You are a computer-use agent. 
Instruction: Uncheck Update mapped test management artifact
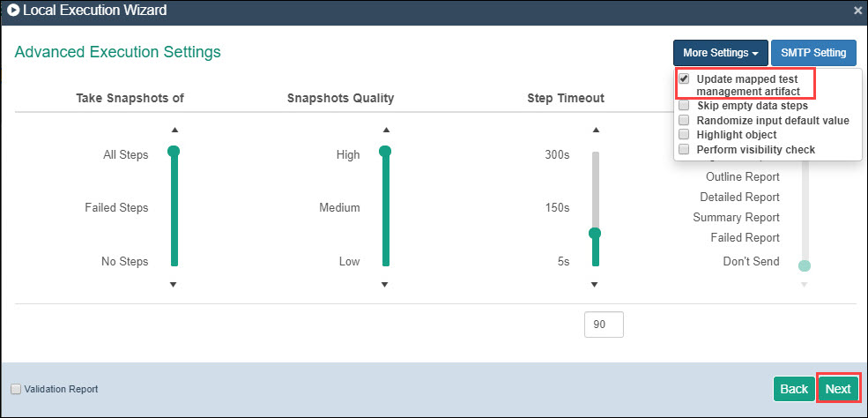click(x=685, y=79)
